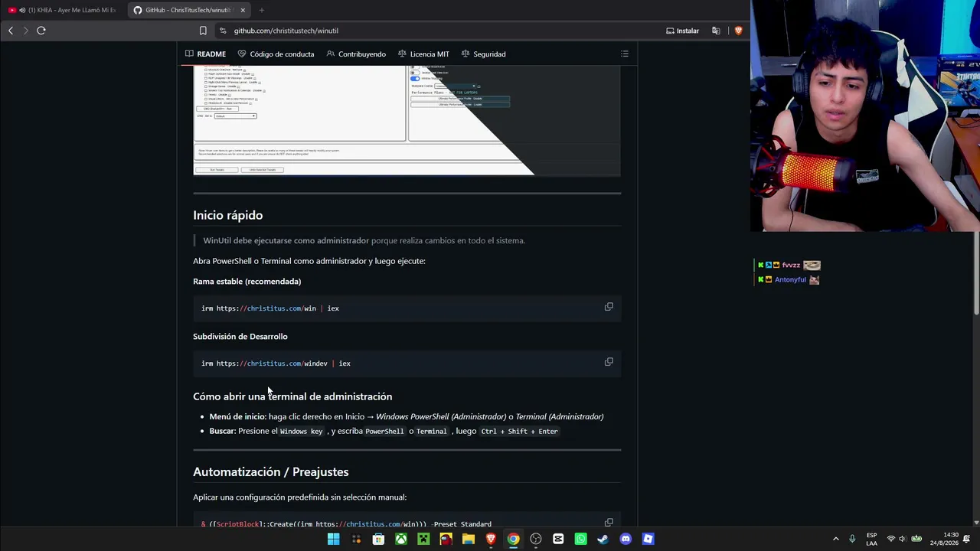The height and width of the screenshot is (551, 980).
Task: Click the christitus.com/windev command text
Action: point(276,364)
